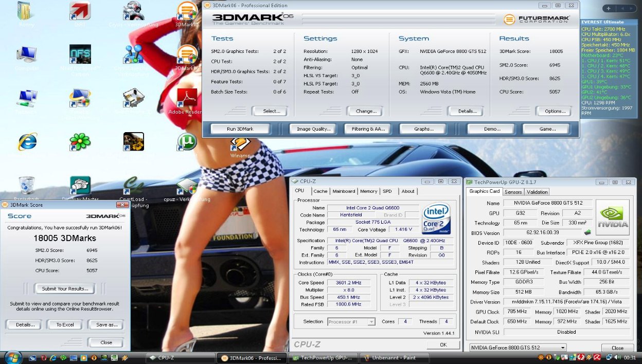Screen dimensions: 642x364
Task: Click Close button in GPU-Z window
Action: [x=617, y=348]
